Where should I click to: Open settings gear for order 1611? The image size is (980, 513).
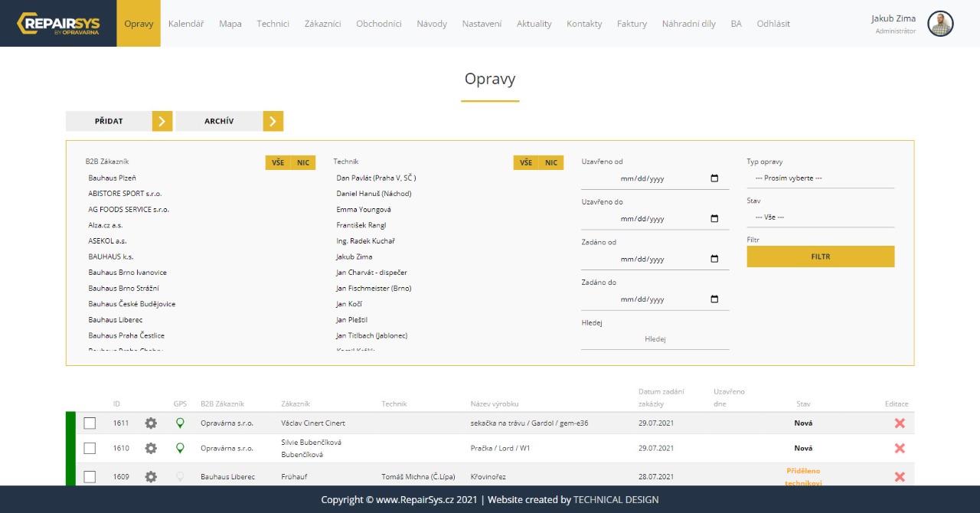click(151, 423)
